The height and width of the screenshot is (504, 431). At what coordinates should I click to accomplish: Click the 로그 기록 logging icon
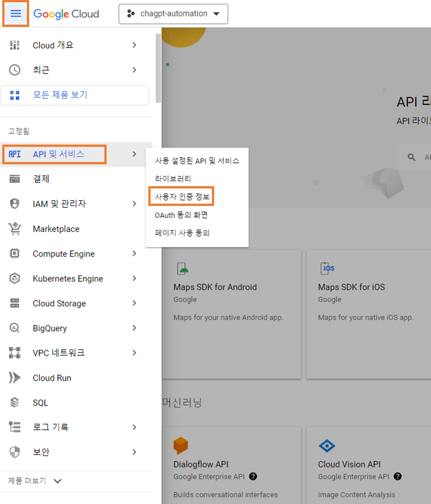(14, 427)
